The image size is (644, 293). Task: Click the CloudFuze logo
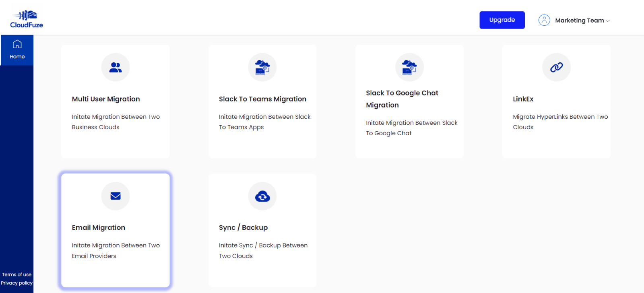pos(27,19)
